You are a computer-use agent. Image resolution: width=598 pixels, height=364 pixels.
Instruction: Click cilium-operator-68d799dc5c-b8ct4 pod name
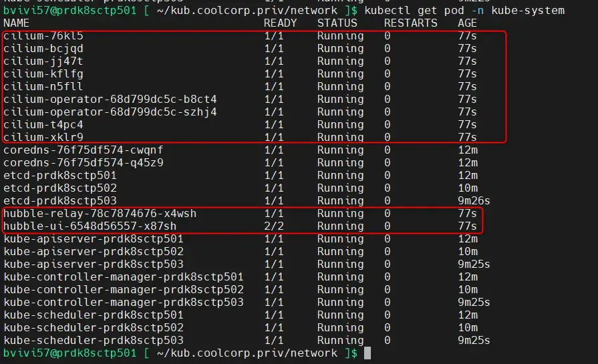tap(110, 100)
